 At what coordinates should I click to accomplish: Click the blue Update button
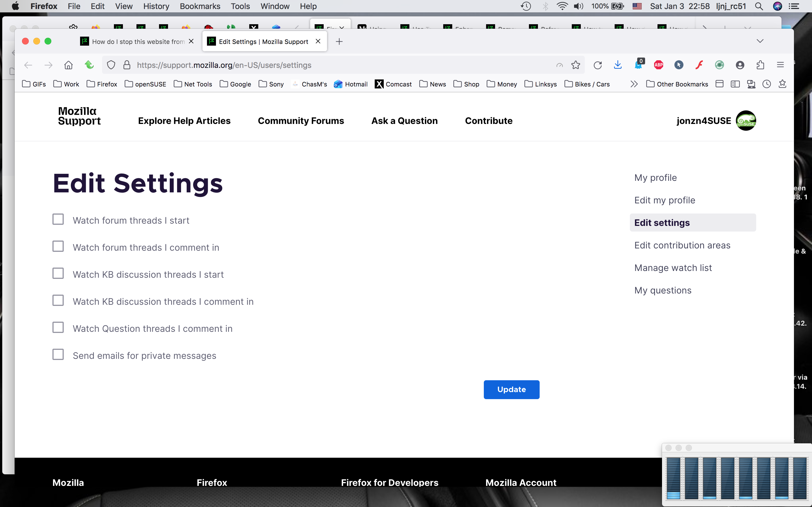511,389
